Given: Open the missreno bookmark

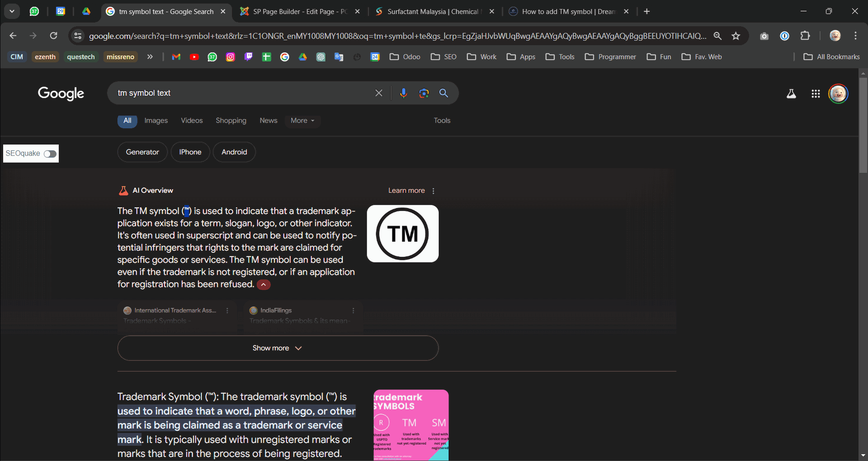Looking at the screenshot, I should click(x=120, y=56).
